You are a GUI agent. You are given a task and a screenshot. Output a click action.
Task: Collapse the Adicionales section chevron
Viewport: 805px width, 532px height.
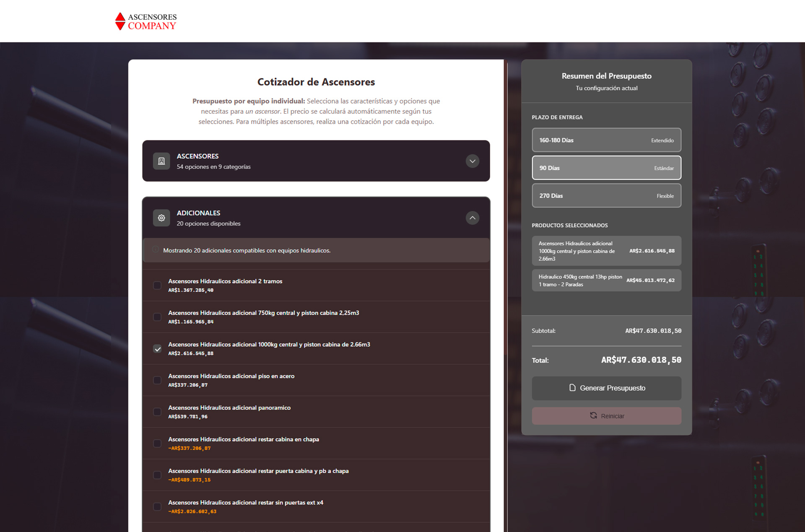[472, 218]
